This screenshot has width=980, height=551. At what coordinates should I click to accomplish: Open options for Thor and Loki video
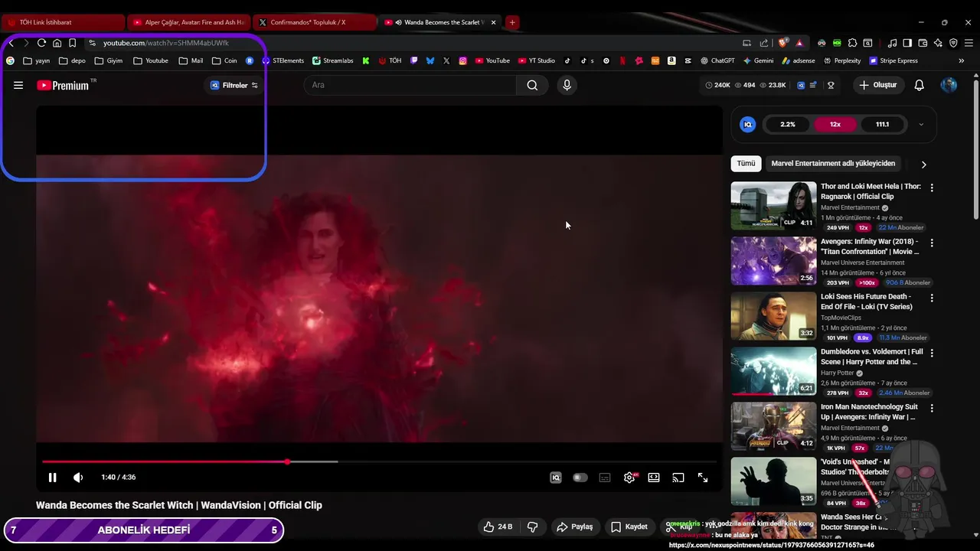pos(932,187)
